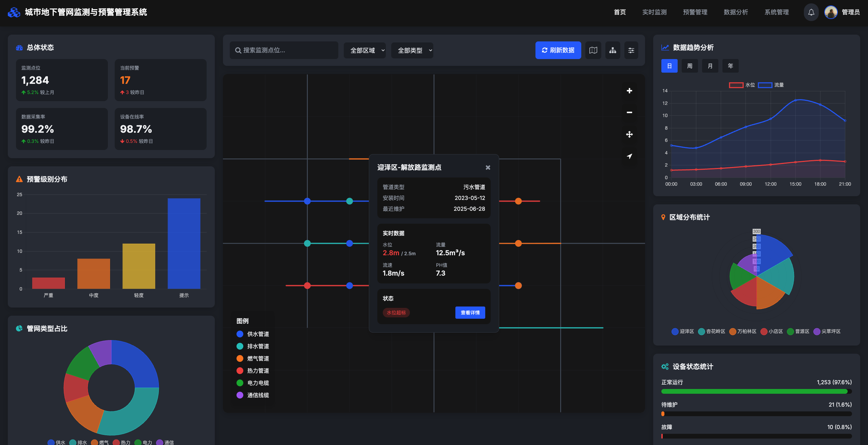This screenshot has height=445, width=868.
Task: Click the blue 提示 bar in warning chart
Action: coord(184,243)
